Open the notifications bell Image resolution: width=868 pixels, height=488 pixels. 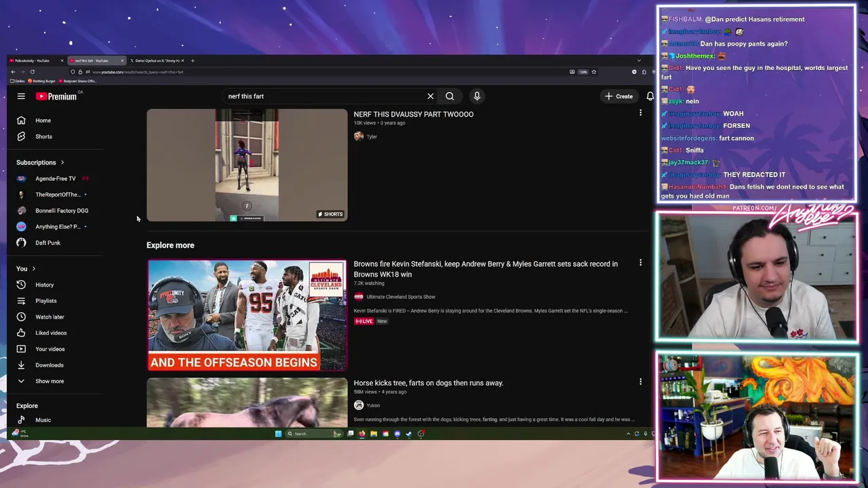(x=650, y=96)
